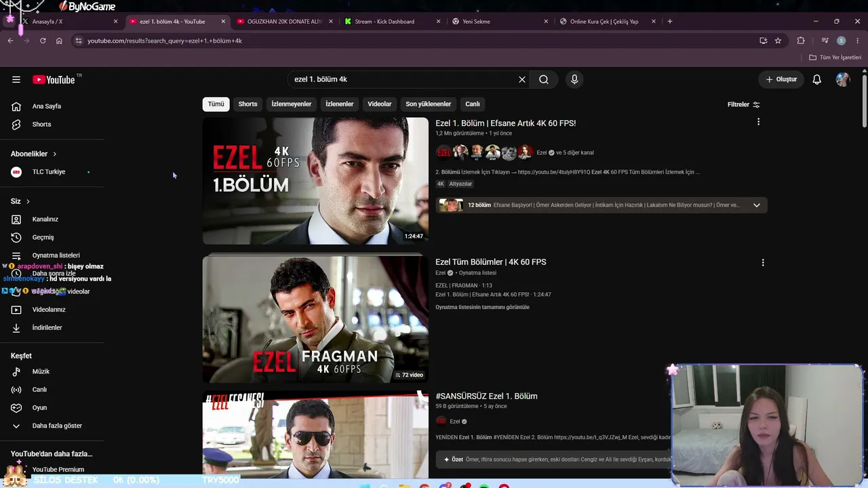Select the Videolar filter chip
Image resolution: width=868 pixels, height=488 pixels.
[380, 104]
